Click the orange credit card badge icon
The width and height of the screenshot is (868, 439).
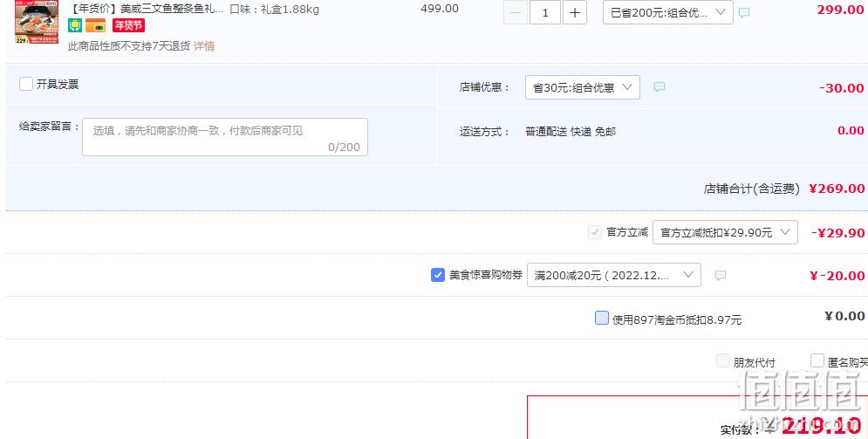95,25
